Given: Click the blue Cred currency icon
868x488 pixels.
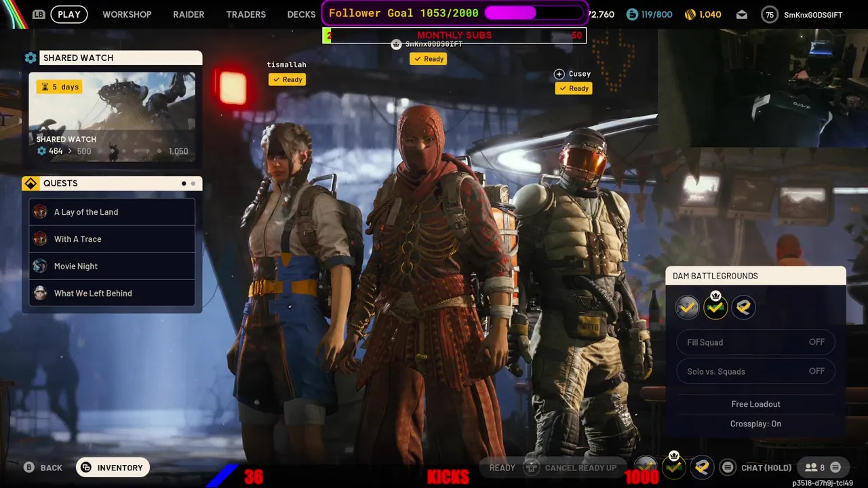Looking at the screenshot, I should click(x=632, y=14).
